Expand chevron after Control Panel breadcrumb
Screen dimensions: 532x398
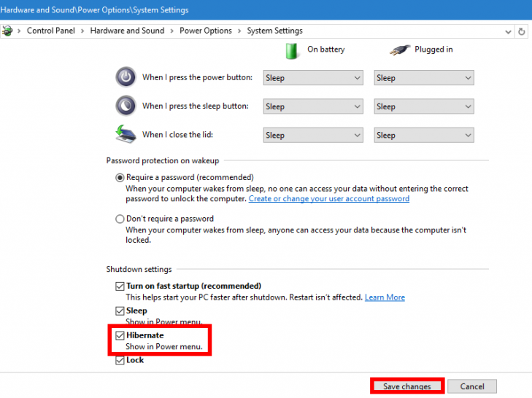tap(82, 31)
